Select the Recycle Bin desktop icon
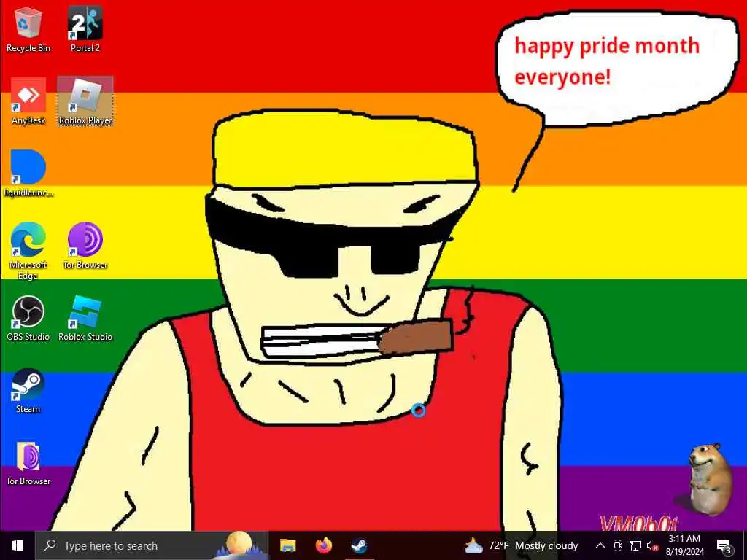 28,29
